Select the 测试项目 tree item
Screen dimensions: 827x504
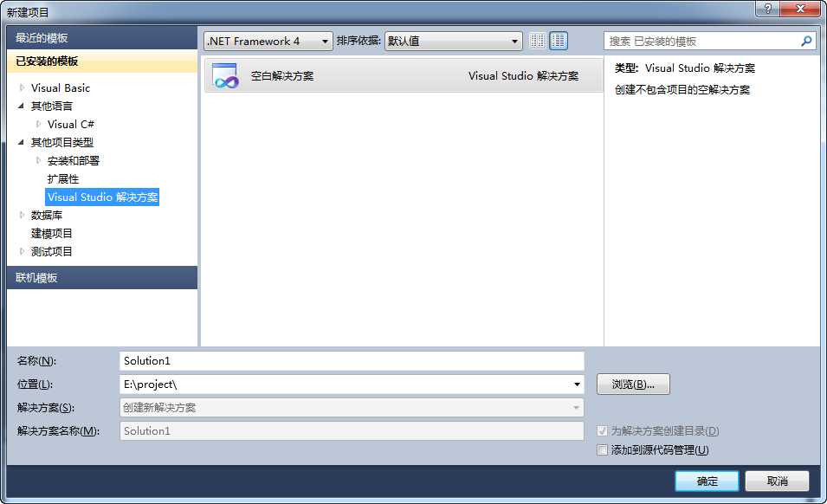(51, 251)
